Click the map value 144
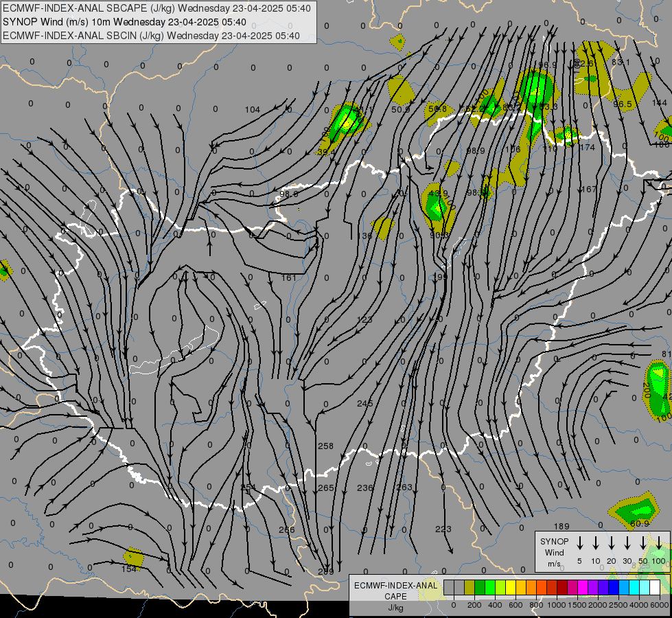The height and width of the screenshot is (618, 672). [x=659, y=103]
